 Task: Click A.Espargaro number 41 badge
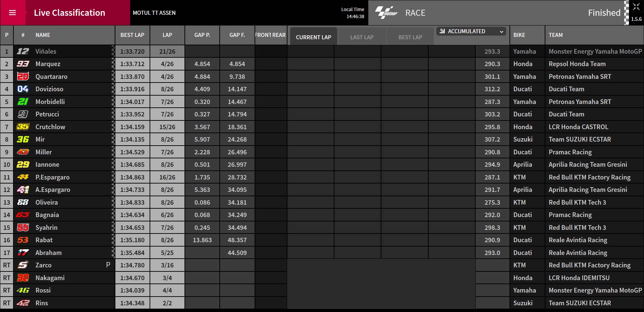[x=23, y=190]
